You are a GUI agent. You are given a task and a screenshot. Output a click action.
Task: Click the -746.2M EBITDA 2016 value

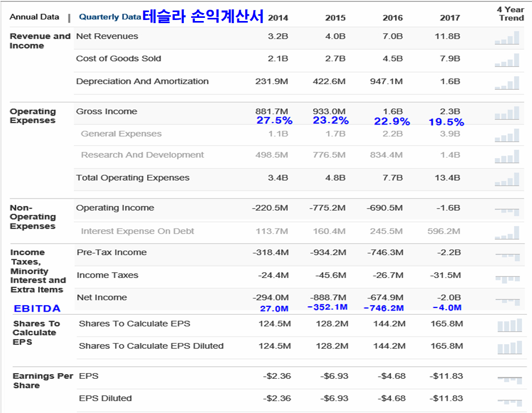point(384,308)
